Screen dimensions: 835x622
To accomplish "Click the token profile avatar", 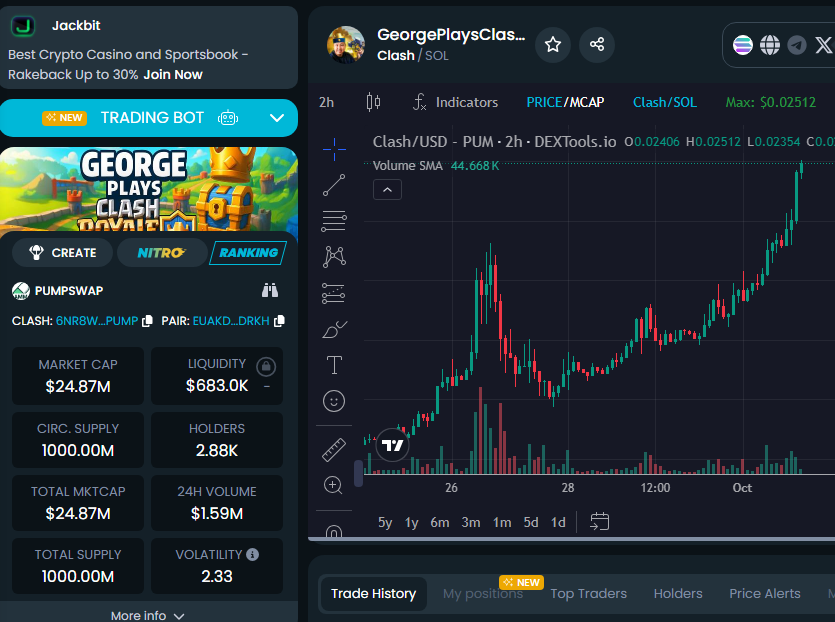I will click(346, 45).
